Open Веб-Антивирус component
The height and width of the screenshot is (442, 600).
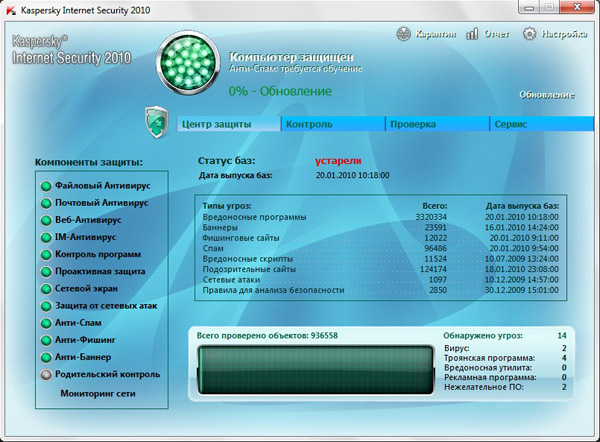88,220
